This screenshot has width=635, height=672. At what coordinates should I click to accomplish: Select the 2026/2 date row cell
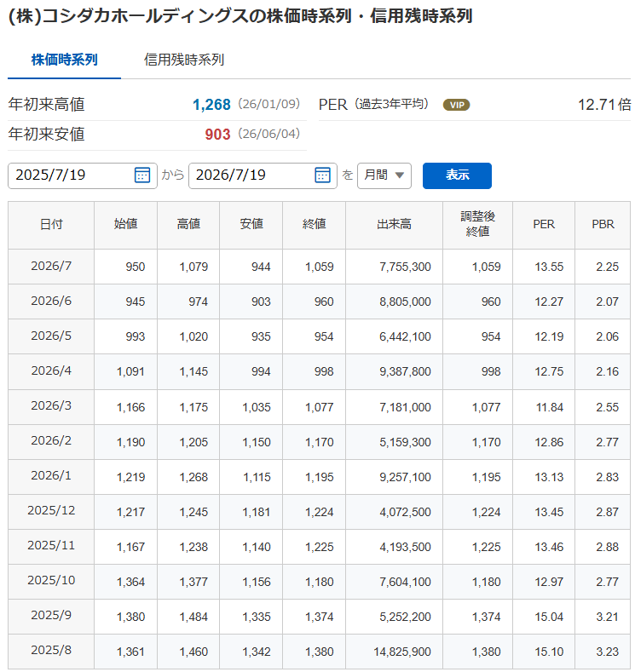point(51,441)
